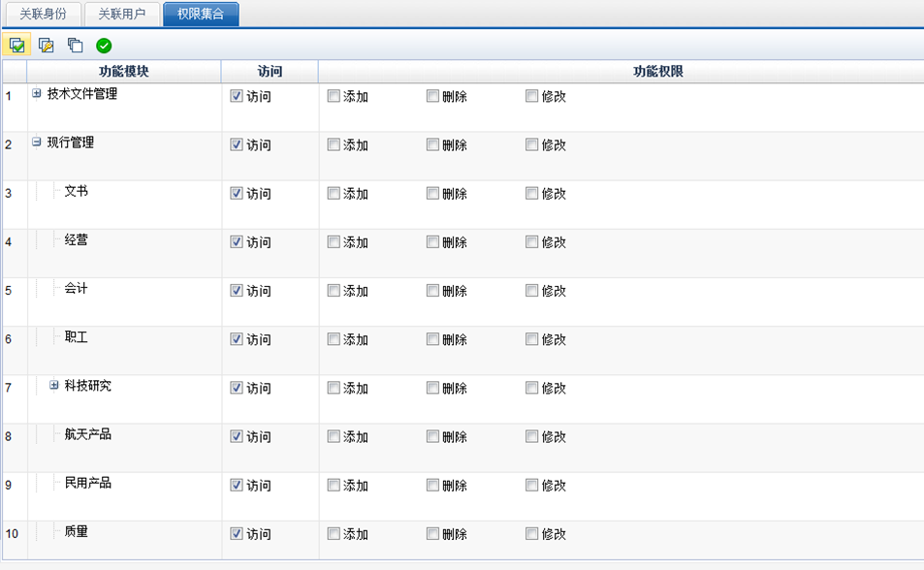Select the 民用产品 tree item
Screen dimensions: 924x570
(x=88, y=483)
